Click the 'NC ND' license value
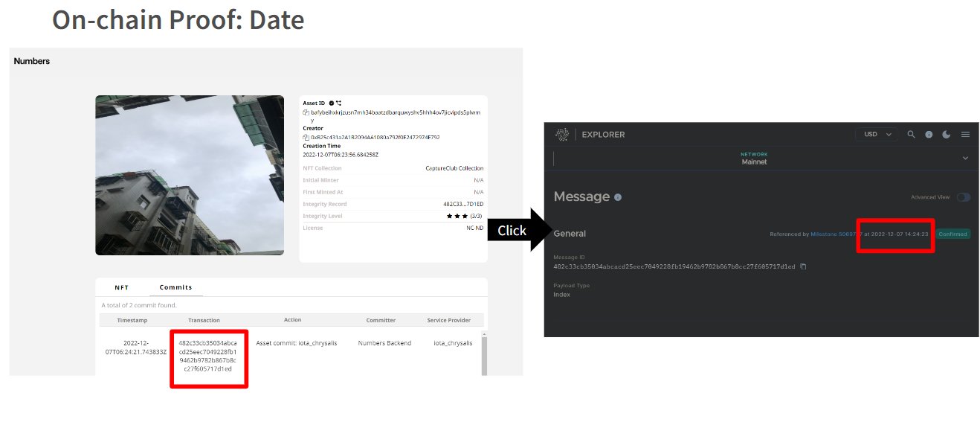 [x=475, y=228]
